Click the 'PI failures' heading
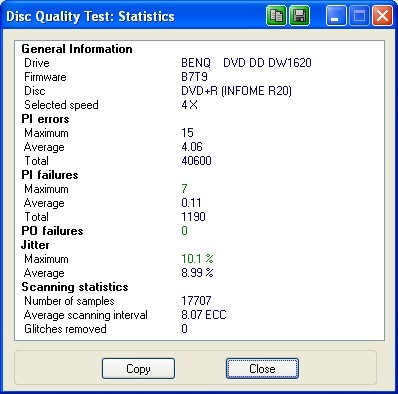Viewport: 398px width, 394px height. (x=50, y=175)
